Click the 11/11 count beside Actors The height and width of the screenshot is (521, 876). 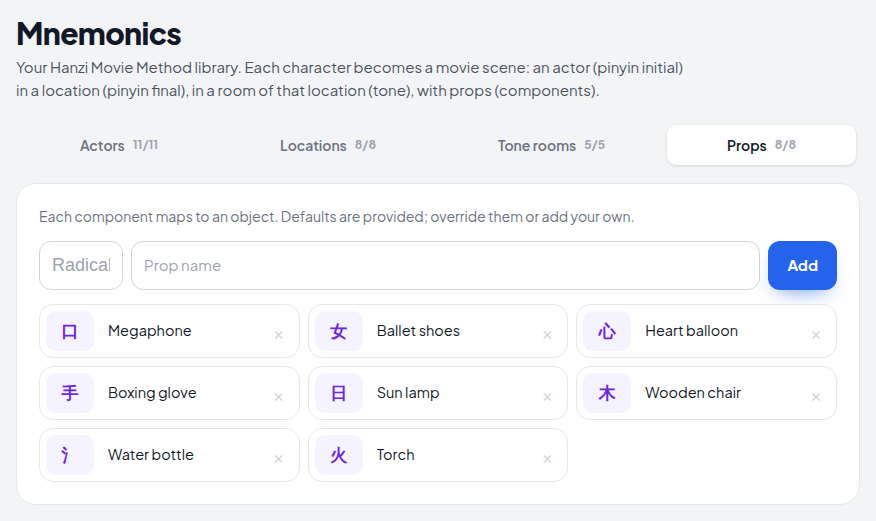pos(145,145)
